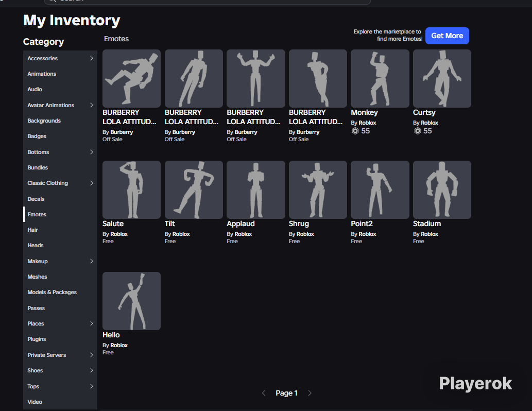532x411 pixels.
Task: Select the Models & Packages category
Action: tap(60, 292)
